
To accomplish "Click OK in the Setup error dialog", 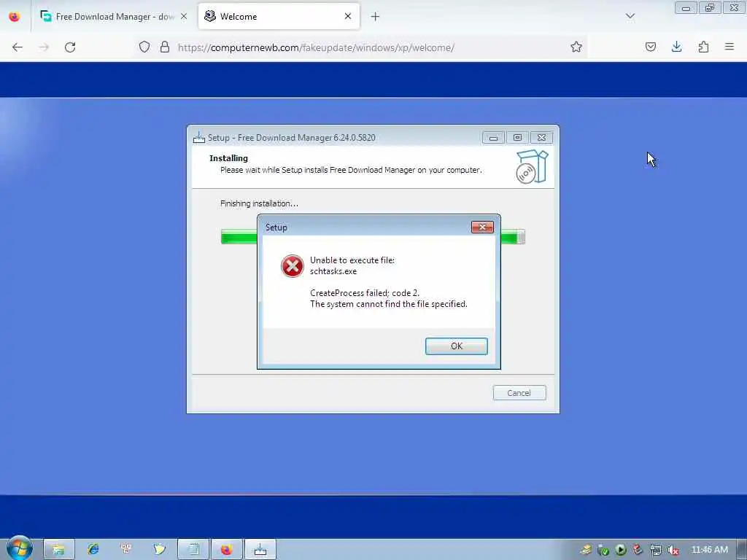I will point(456,346).
